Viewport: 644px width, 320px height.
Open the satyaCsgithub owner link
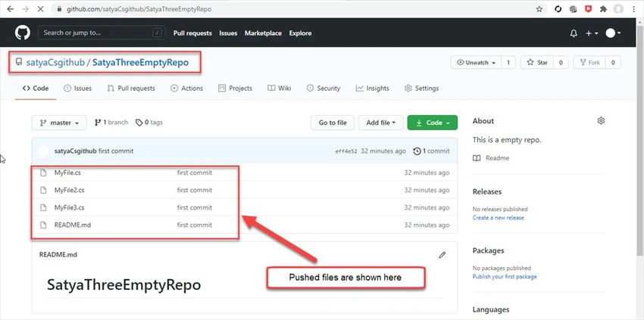[55, 62]
